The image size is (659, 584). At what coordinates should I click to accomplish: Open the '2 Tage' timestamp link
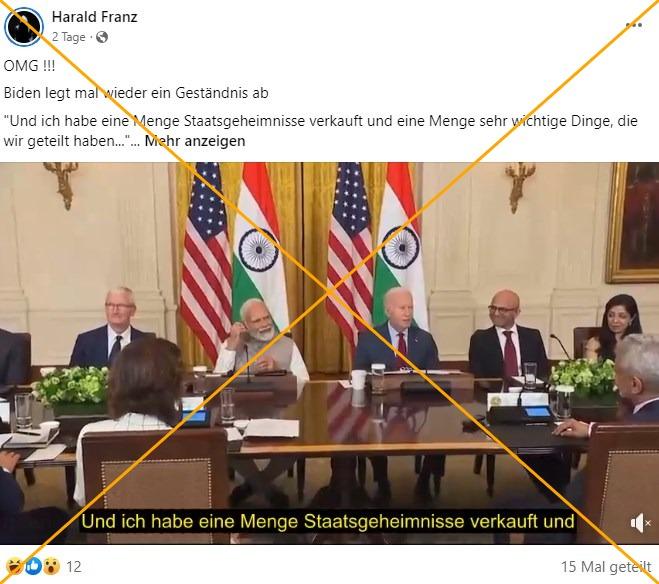point(69,37)
